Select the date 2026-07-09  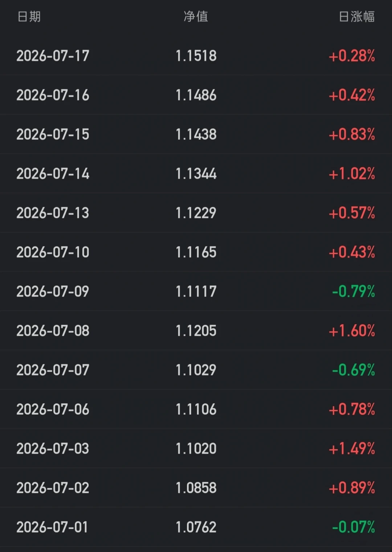pos(53,291)
